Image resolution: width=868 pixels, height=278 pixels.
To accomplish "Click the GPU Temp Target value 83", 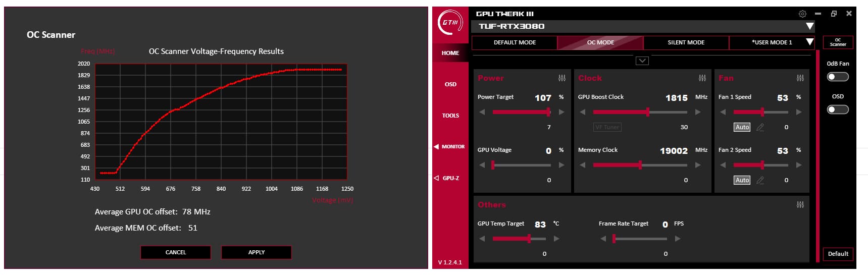I will tap(540, 225).
